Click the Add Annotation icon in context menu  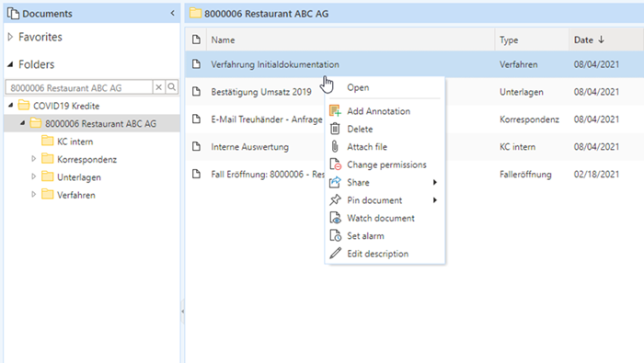click(x=335, y=111)
